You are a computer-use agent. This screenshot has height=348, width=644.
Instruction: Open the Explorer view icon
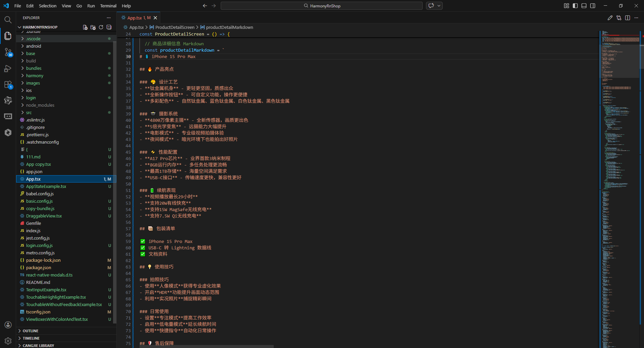(8, 36)
